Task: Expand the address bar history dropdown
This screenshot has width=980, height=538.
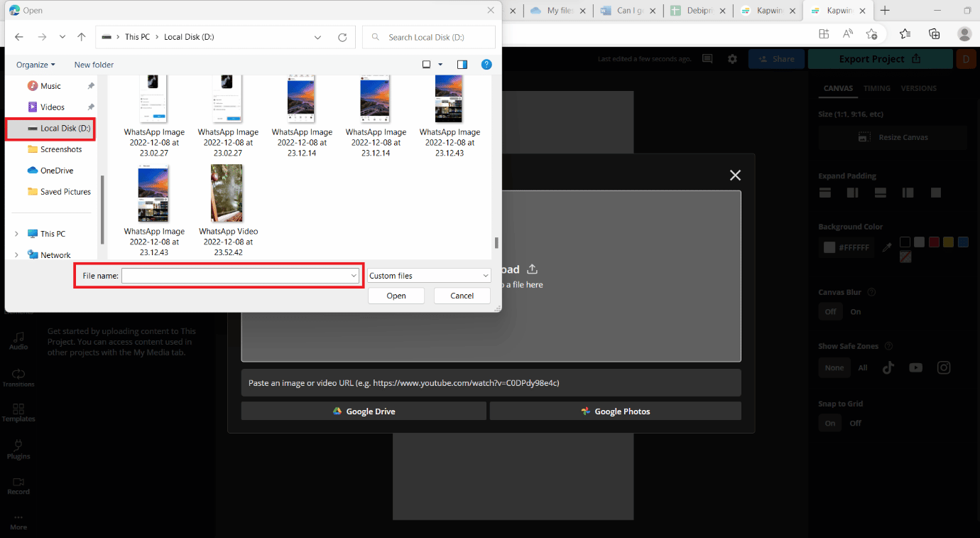Action: [317, 37]
